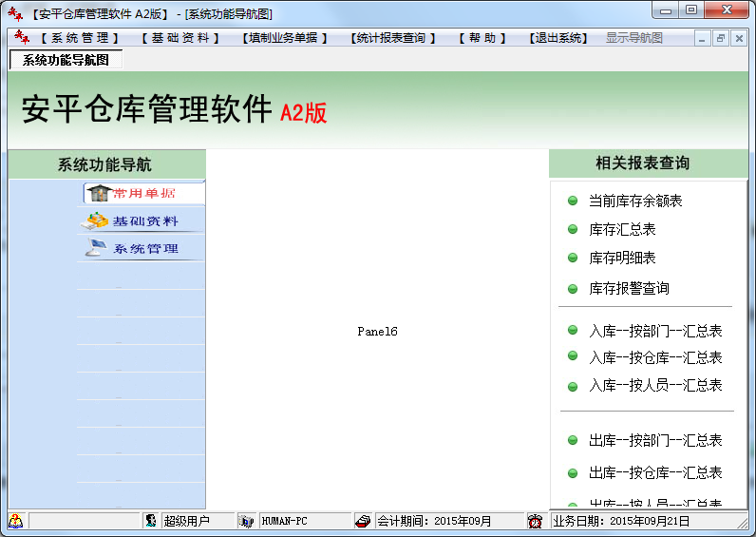
Task: Click the alarm clock icon by 业务日期
Action: click(x=536, y=521)
